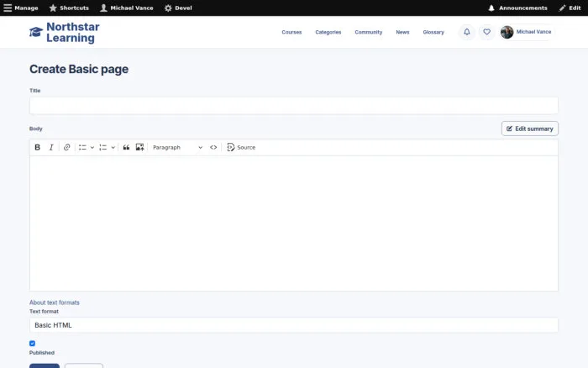
Task: Insert a link with the toolbar link icon
Action: tap(66, 147)
